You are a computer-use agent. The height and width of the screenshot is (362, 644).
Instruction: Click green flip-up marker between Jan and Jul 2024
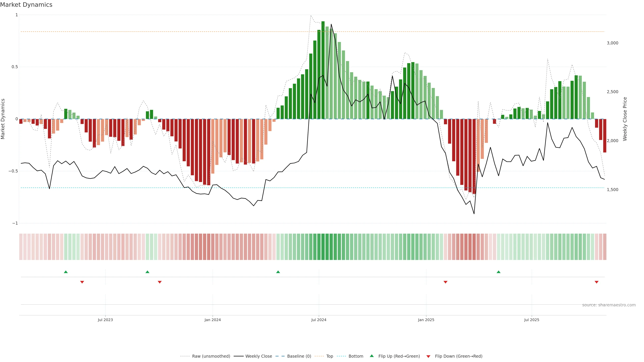(x=278, y=272)
